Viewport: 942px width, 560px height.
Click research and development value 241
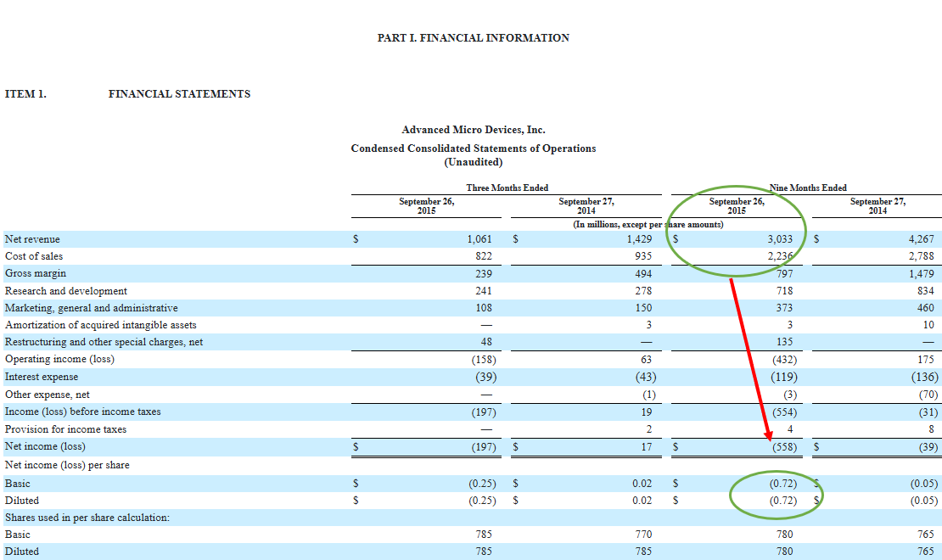(484, 291)
